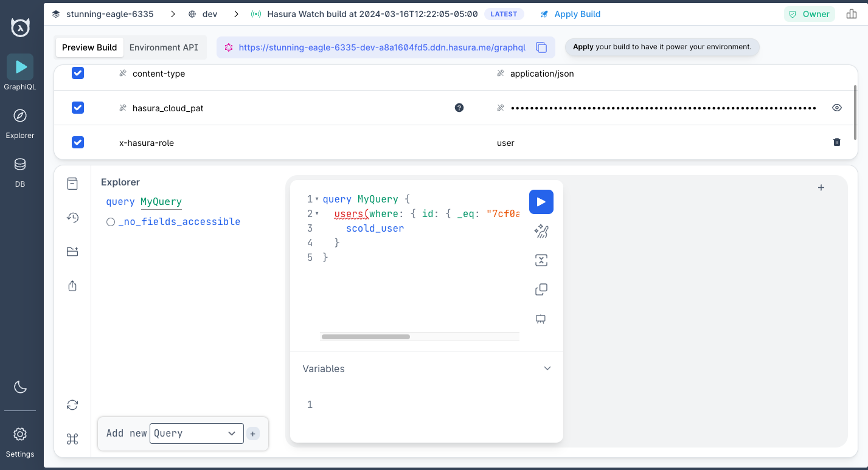868x470 pixels.
Task: Click plus button beside Query dropdown
Action: point(253,434)
